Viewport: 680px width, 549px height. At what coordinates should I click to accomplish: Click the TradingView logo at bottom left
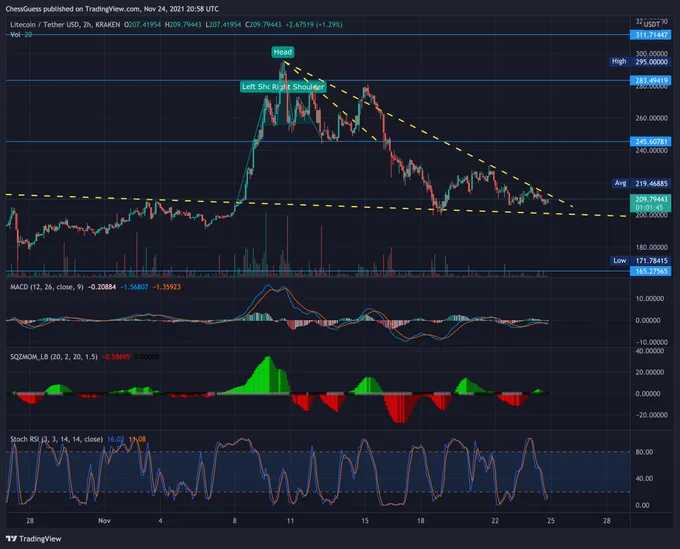coord(33,539)
